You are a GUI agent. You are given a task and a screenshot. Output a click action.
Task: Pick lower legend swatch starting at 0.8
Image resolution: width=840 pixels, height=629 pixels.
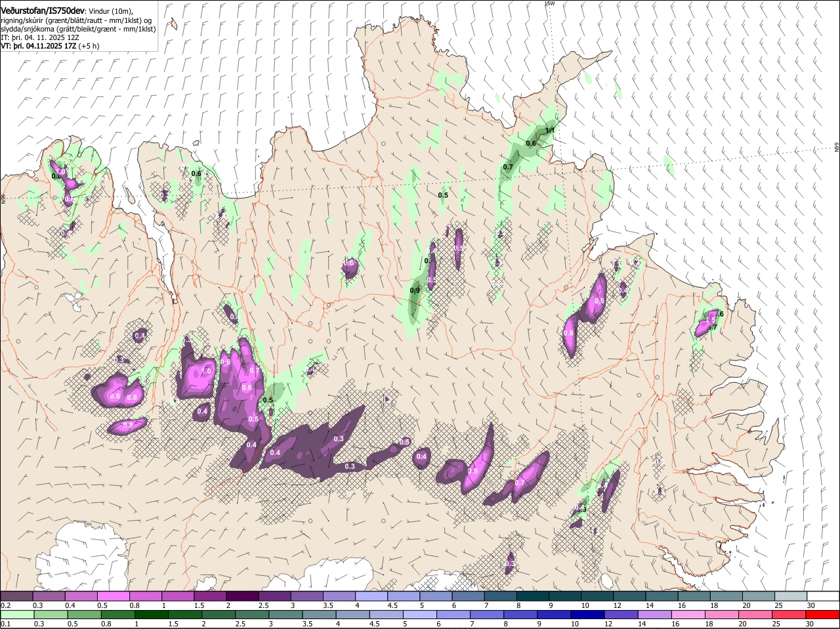(118, 615)
